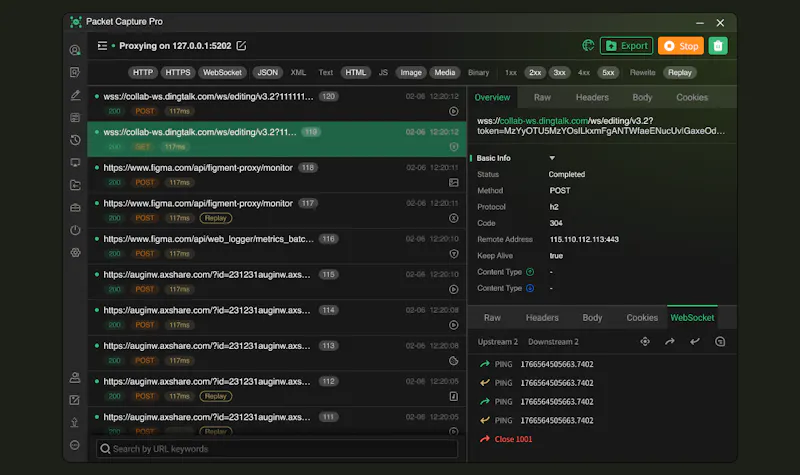Toggle the HTML filter chip
This screenshot has width=800, height=475.
click(x=356, y=72)
